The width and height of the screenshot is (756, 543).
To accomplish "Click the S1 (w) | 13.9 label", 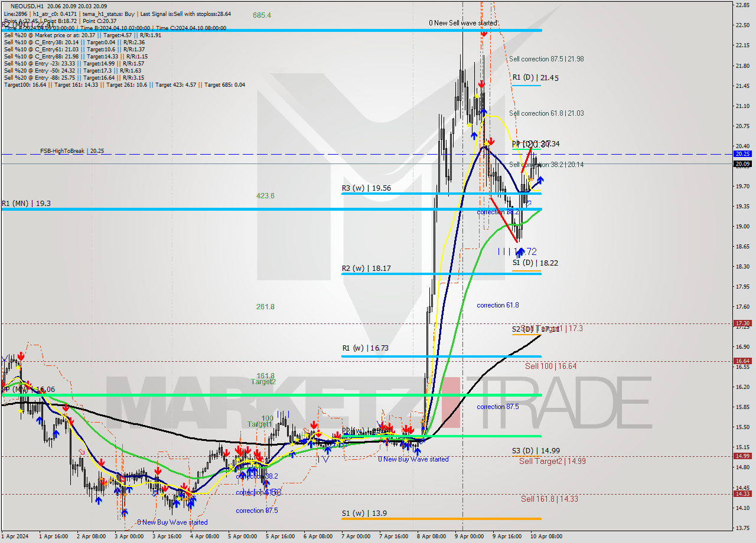I will coord(364,513).
